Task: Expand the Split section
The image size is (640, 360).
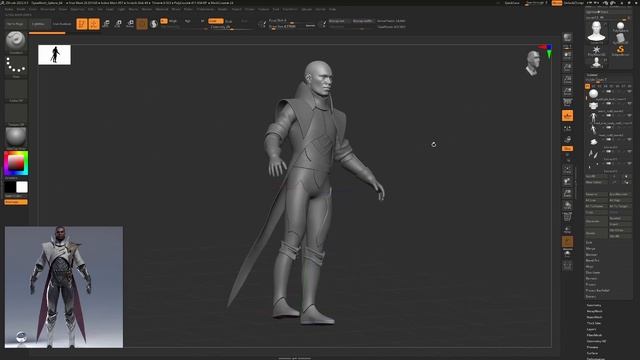Action: click(x=589, y=242)
